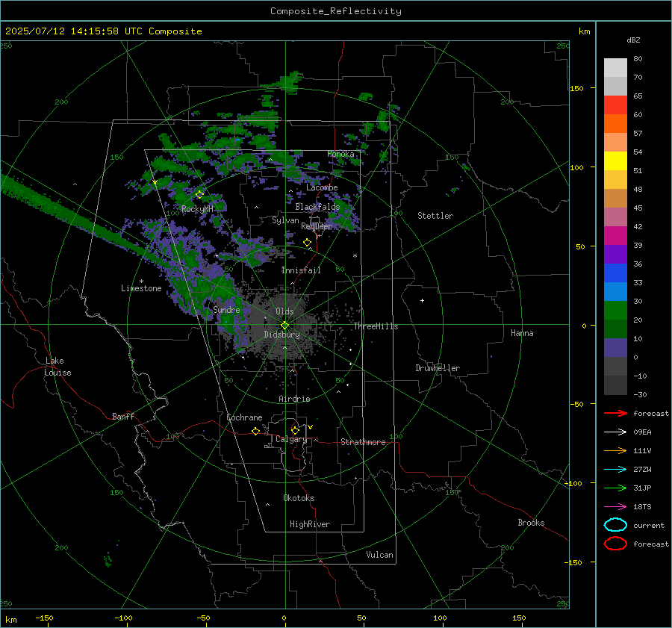
Task: Click the Calgary city label
Action: coord(291,439)
